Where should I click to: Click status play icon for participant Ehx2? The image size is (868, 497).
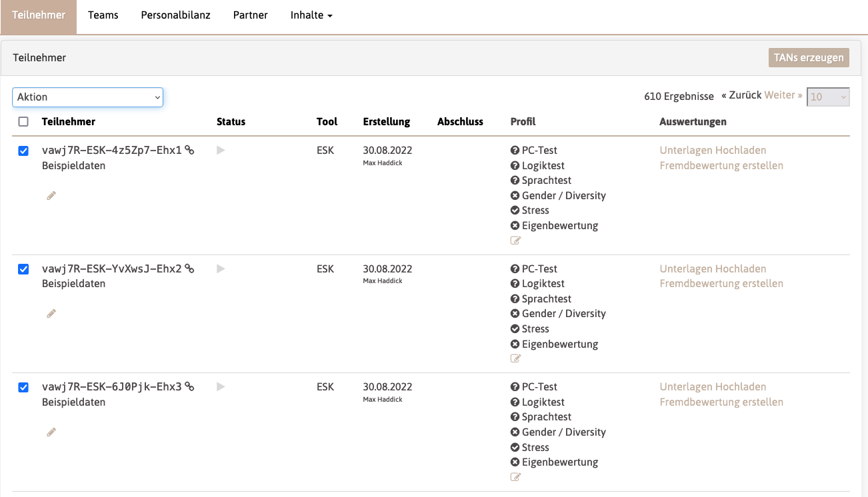[x=221, y=268]
